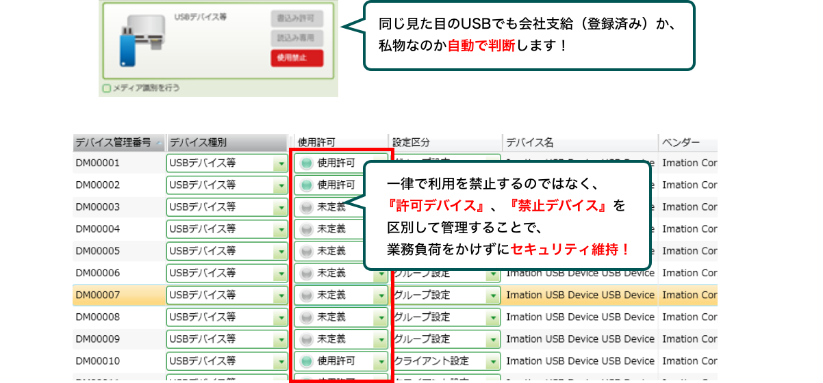Click device name in row DM00009
The height and width of the screenshot is (383, 823).
point(580,339)
